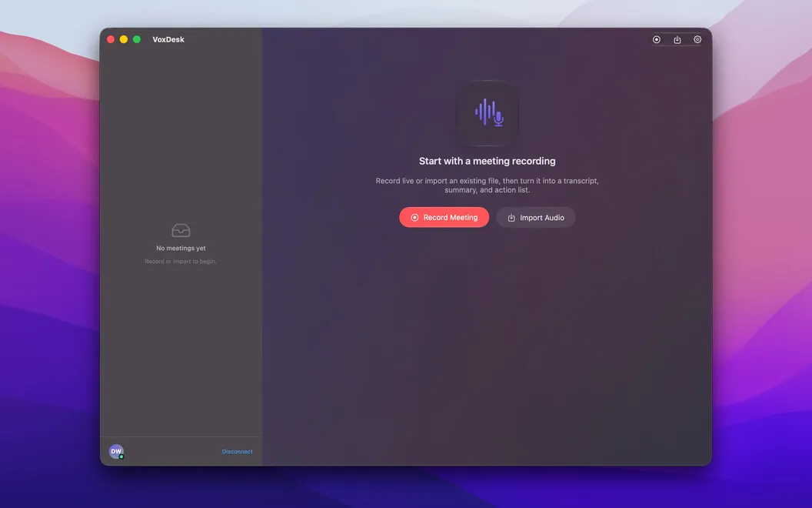Click the 'No meetings yet' text
Image resolution: width=812 pixels, height=508 pixels.
pos(181,249)
